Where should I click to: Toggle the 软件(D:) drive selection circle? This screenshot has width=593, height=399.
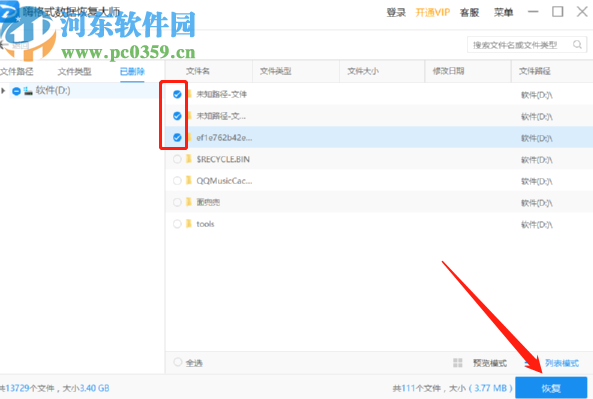coord(16,91)
